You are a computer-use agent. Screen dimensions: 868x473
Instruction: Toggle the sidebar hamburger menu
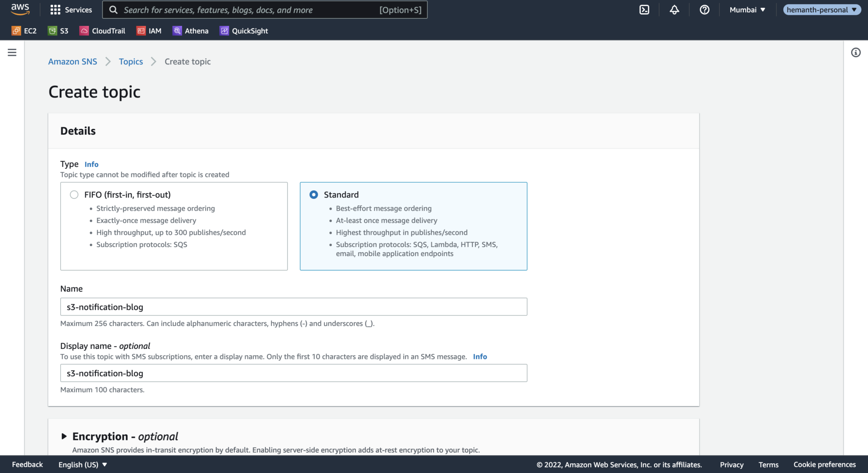pyautogui.click(x=12, y=52)
